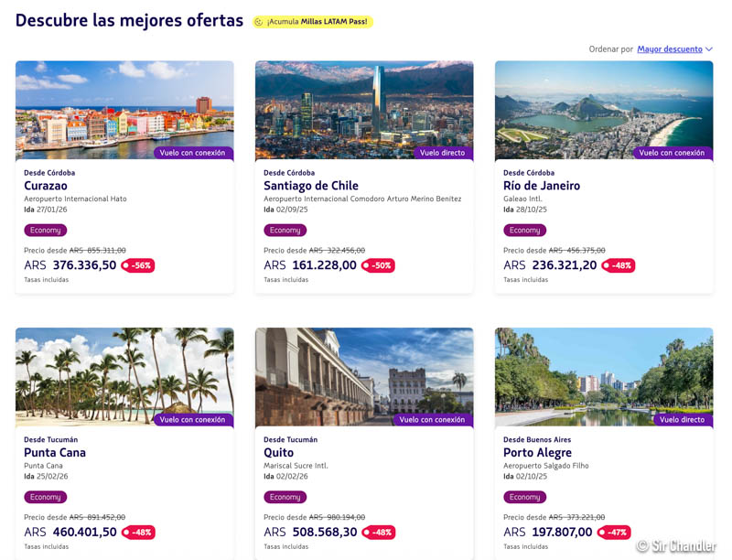Click the -56% discount tag on Curazao
Viewport: 732px width, 560px height.
click(138, 265)
